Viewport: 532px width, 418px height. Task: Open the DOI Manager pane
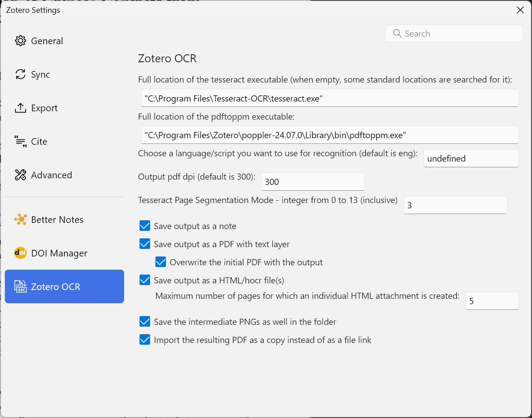tap(64, 253)
